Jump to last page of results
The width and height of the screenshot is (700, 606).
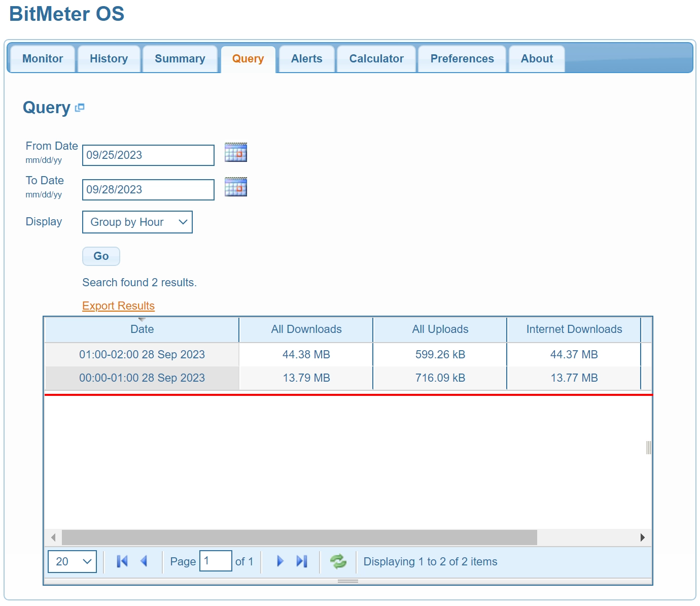[x=302, y=561]
